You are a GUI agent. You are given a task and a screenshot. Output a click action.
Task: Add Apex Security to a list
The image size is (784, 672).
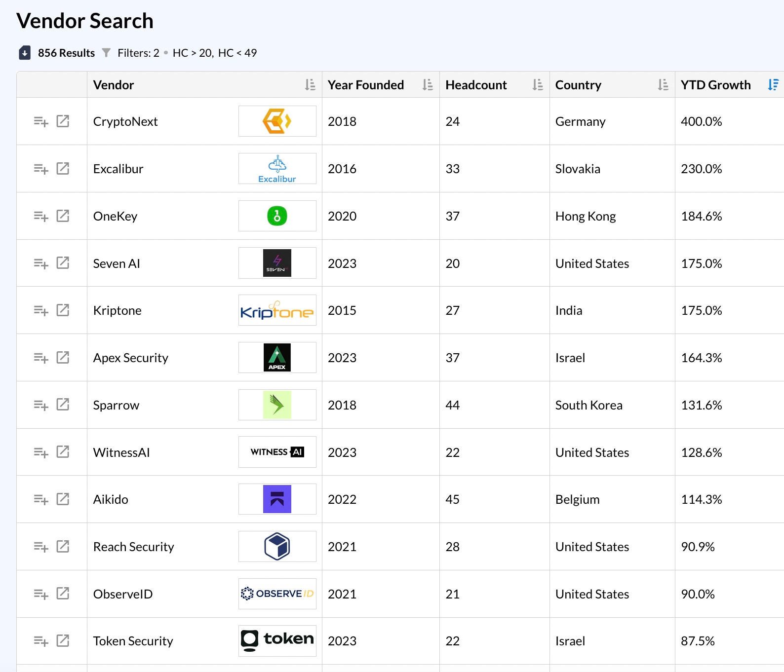point(41,358)
